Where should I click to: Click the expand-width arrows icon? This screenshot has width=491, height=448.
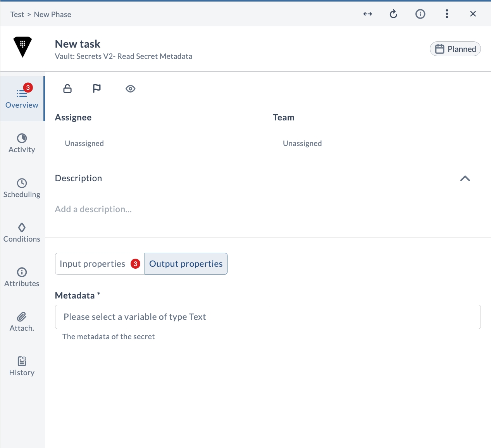tap(368, 14)
